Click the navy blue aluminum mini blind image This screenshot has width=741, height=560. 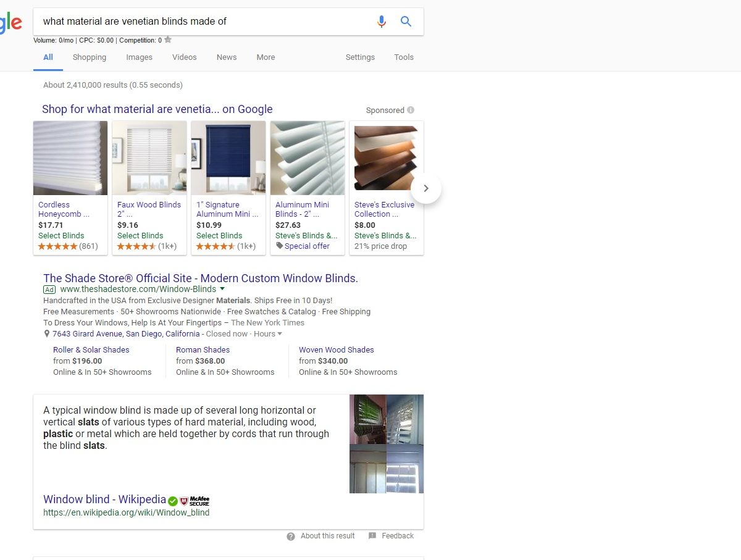point(228,158)
